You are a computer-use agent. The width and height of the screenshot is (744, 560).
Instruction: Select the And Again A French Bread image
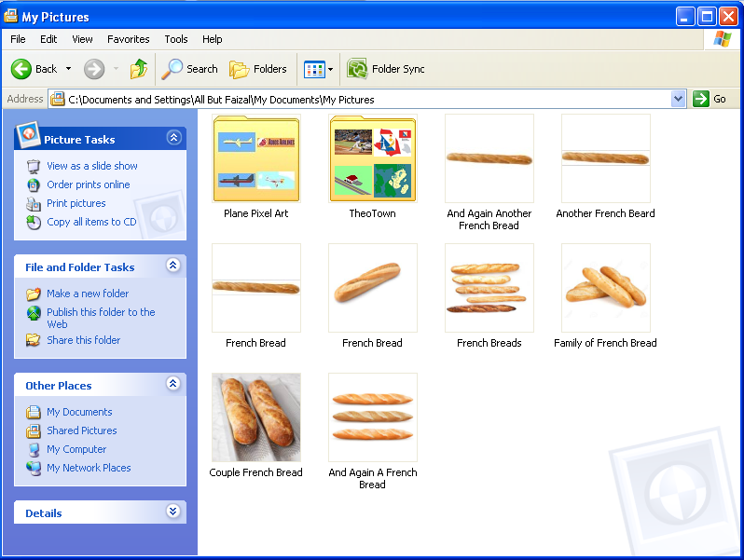pyautogui.click(x=373, y=417)
